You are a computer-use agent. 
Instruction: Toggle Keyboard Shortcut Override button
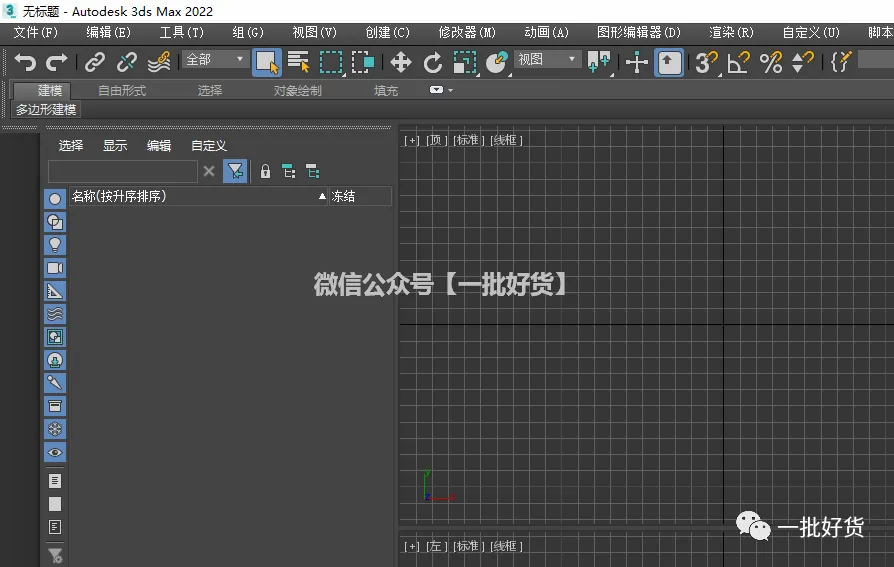(669, 62)
